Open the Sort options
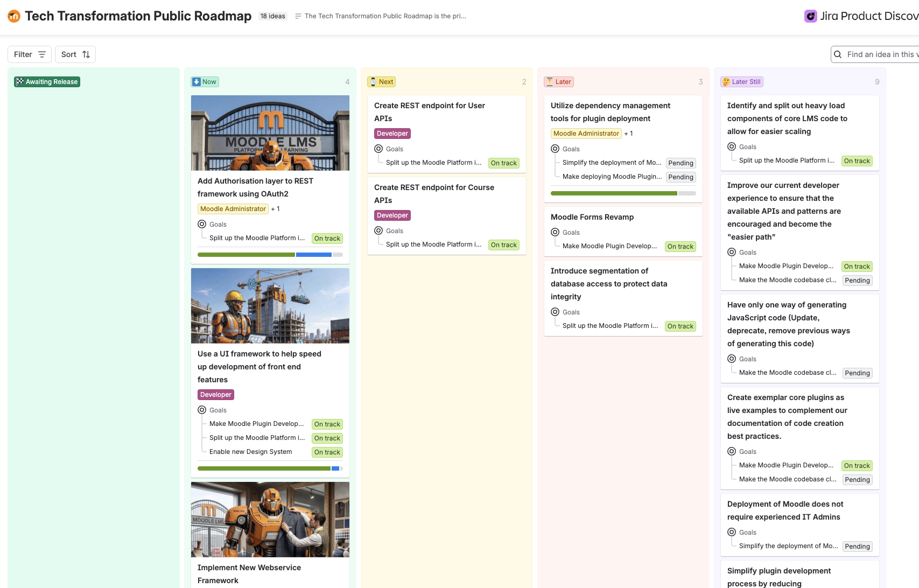 (75, 54)
